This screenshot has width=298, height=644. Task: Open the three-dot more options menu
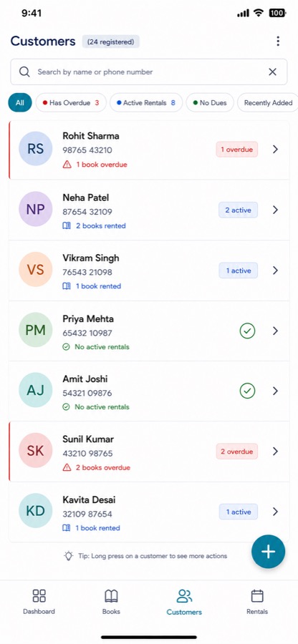coord(278,41)
